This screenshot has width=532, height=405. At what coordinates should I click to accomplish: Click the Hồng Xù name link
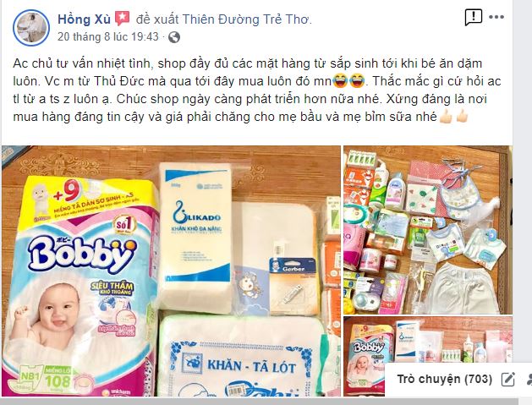84,19
